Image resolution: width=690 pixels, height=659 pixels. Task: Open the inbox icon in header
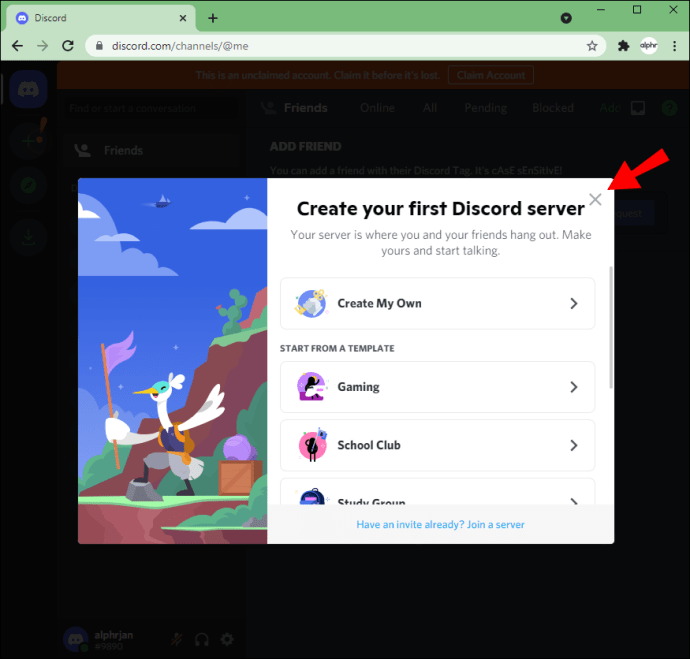tap(638, 108)
